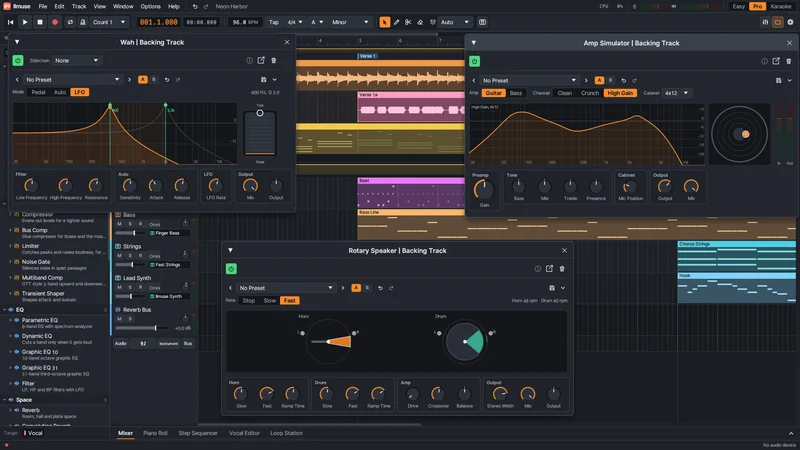The width and height of the screenshot is (800, 450).
Task: Toggle the loop button in the transport bar
Action: point(70,22)
